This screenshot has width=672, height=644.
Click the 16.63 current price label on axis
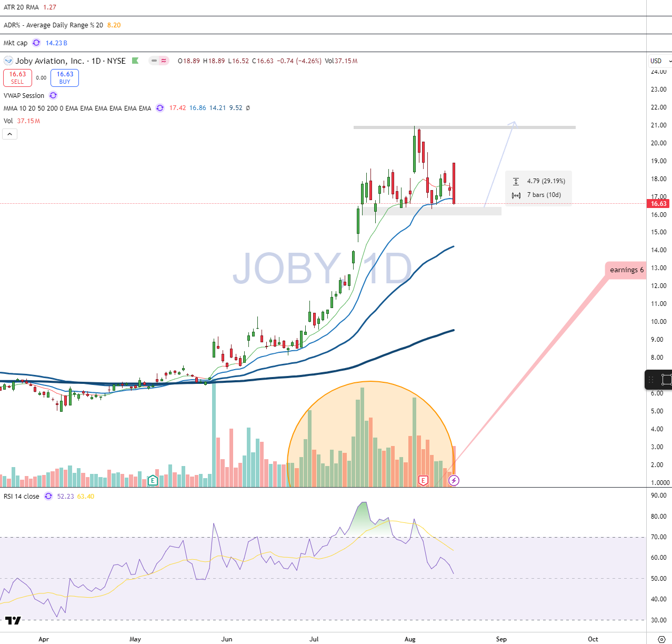coord(659,203)
